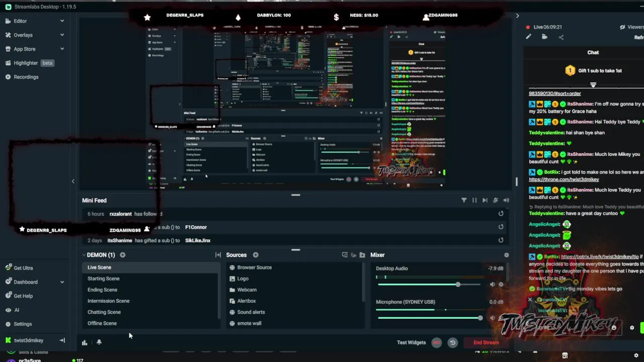
Task: Replay the F1Connor gifted sub alert
Action: [x=501, y=227]
